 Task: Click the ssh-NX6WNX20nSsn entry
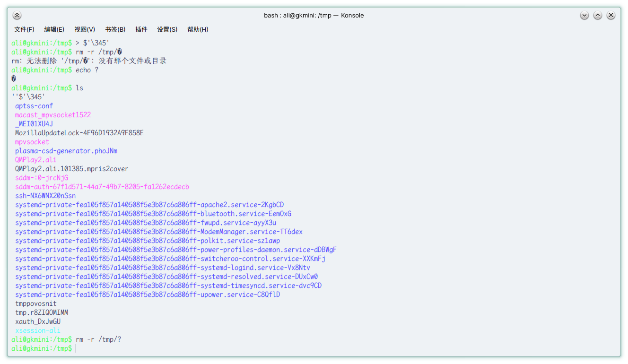point(45,196)
